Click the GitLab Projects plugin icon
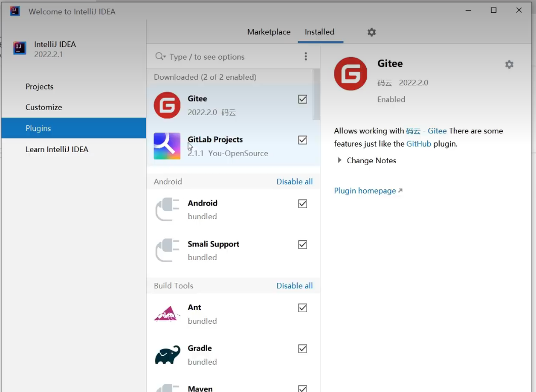The width and height of the screenshot is (536, 392). point(167,146)
